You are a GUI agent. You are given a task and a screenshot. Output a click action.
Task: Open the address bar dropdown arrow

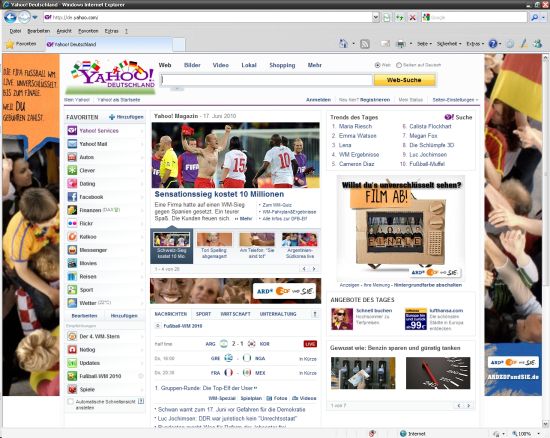click(376, 17)
